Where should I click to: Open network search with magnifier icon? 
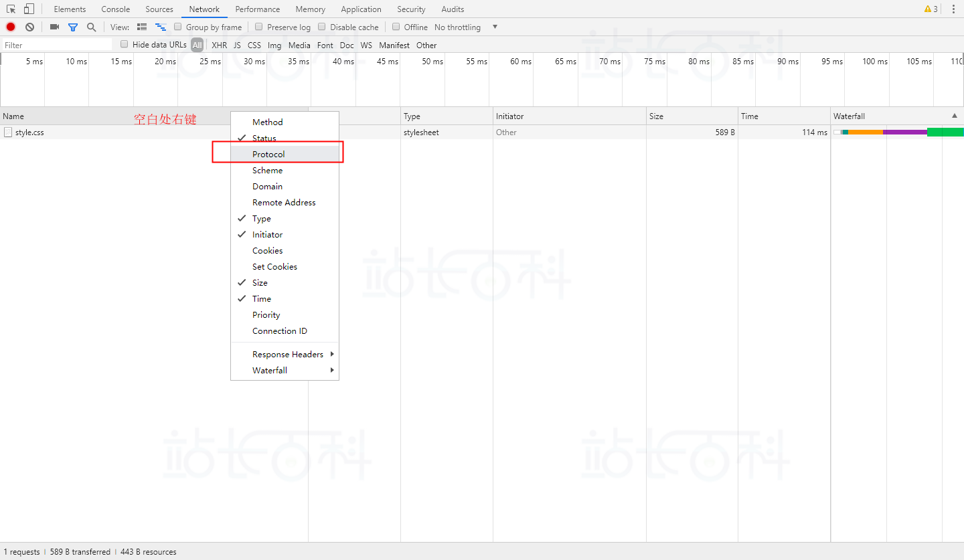tap(91, 27)
